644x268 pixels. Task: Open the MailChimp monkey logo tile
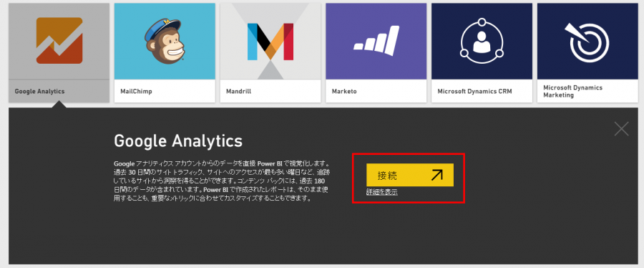(x=165, y=41)
